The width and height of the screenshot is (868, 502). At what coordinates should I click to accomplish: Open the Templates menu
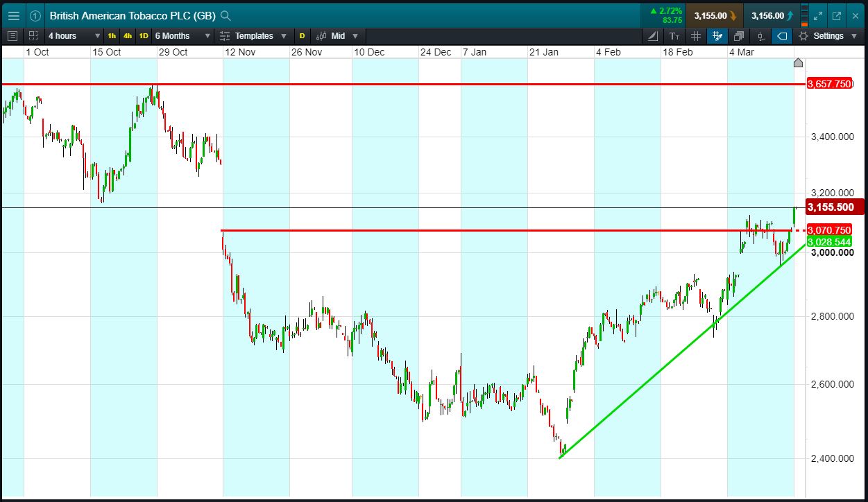click(253, 36)
